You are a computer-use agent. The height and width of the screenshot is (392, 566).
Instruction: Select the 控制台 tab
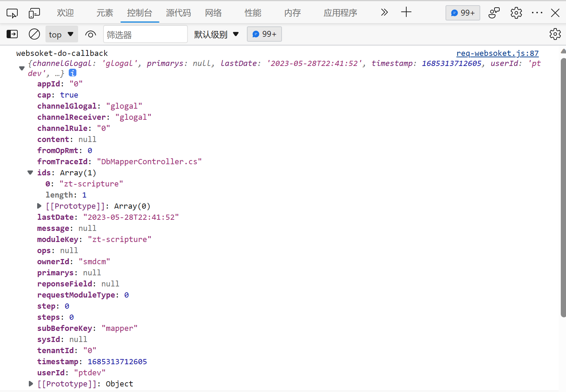coord(140,13)
